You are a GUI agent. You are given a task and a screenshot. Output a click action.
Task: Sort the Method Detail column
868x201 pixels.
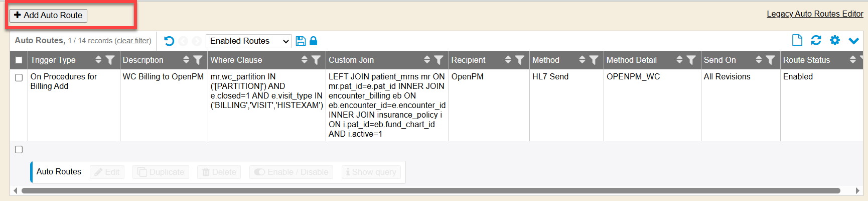679,60
